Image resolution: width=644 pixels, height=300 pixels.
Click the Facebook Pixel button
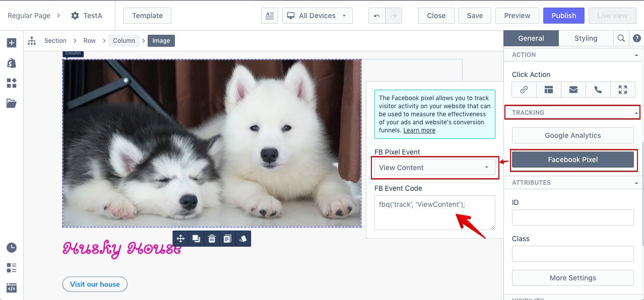pyautogui.click(x=573, y=160)
